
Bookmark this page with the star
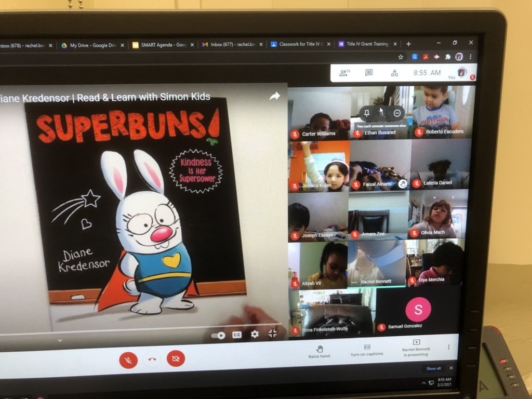pyautogui.click(x=401, y=57)
